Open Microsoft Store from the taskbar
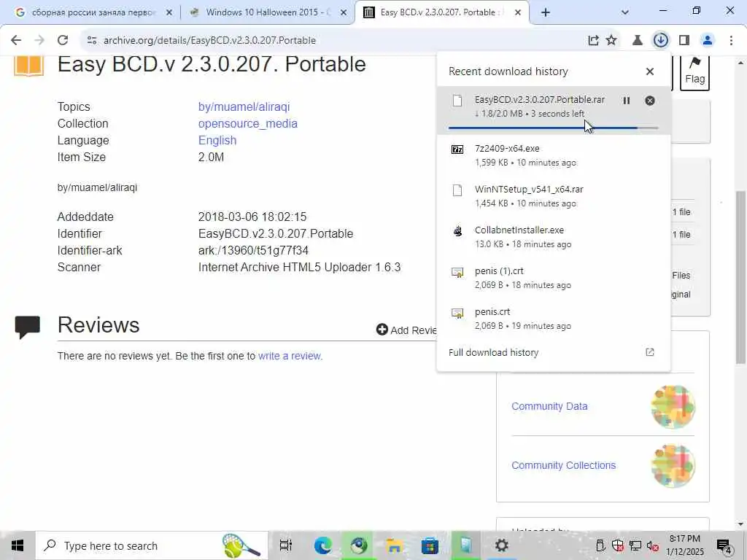The height and width of the screenshot is (560, 747). point(429,545)
